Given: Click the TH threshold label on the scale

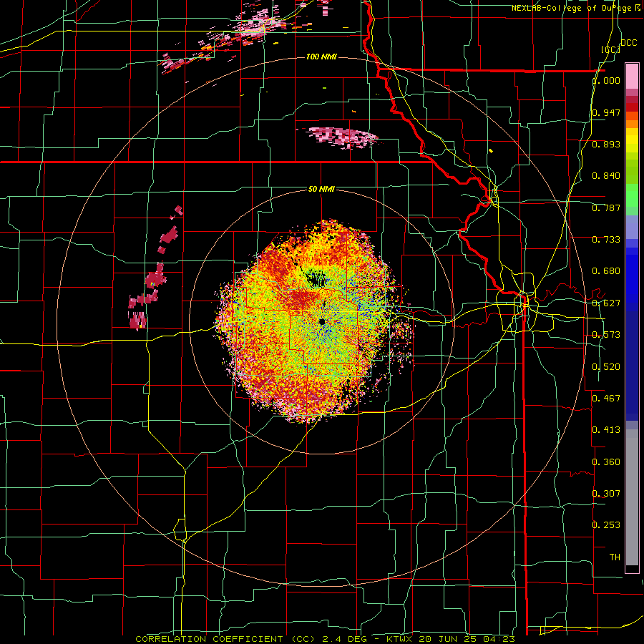Looking at the screenshot, I should 615,557.
